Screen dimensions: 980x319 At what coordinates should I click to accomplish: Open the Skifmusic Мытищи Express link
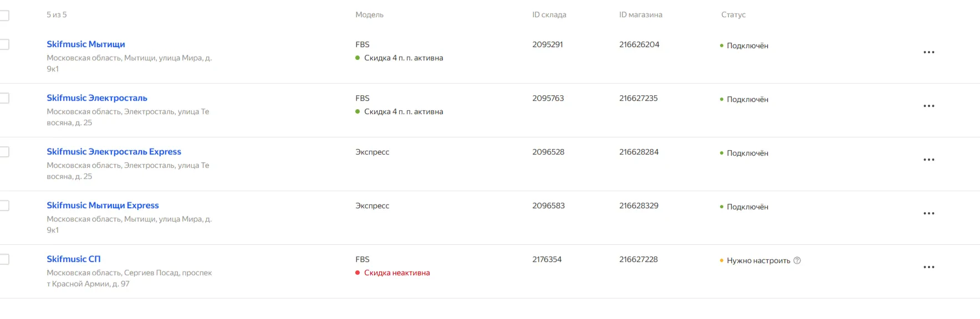tap(103, 205)
